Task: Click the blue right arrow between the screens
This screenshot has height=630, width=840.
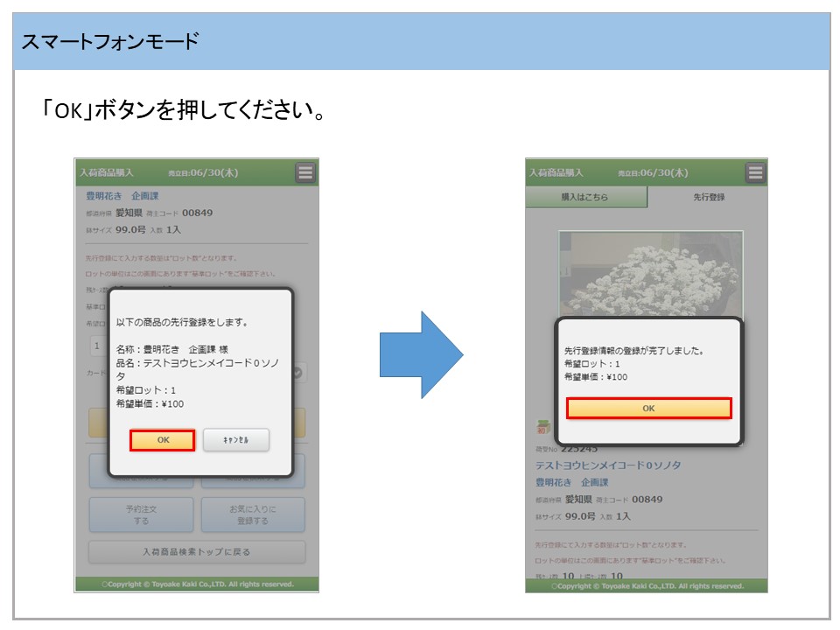Action: point(421,354)
